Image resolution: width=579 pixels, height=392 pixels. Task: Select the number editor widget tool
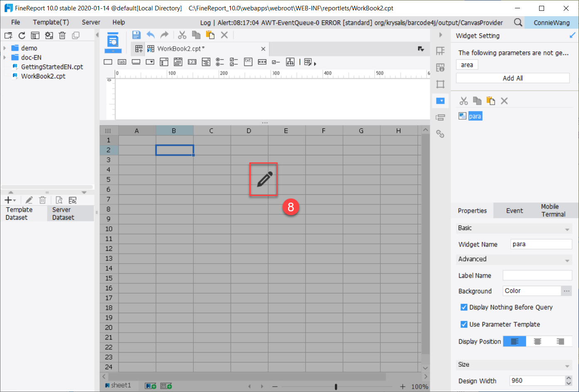click(192, 61)
